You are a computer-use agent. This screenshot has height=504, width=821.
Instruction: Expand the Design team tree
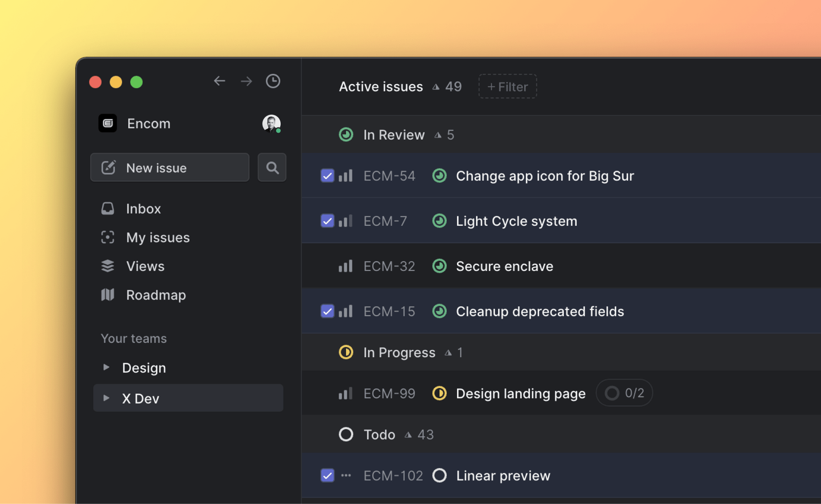pos(106,367)
